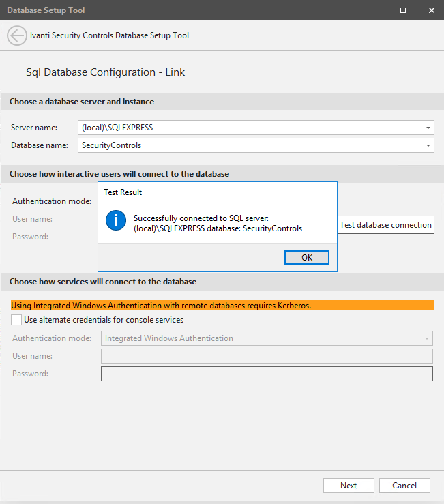The width and height of the screenshot is (444, 504).
Task: Enable Use alternate credentials for console services
Action: tap(17, 320)
